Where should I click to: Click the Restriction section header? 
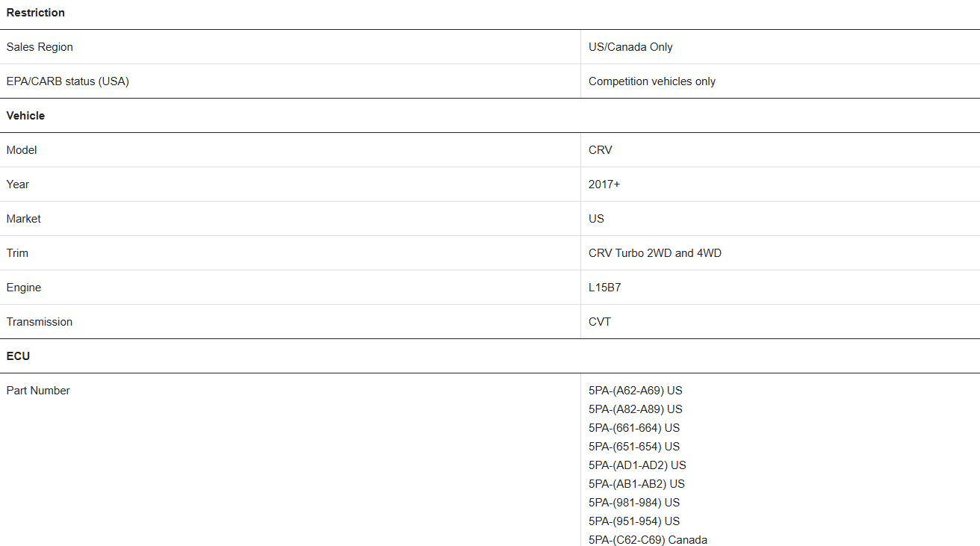coord(35,13)
